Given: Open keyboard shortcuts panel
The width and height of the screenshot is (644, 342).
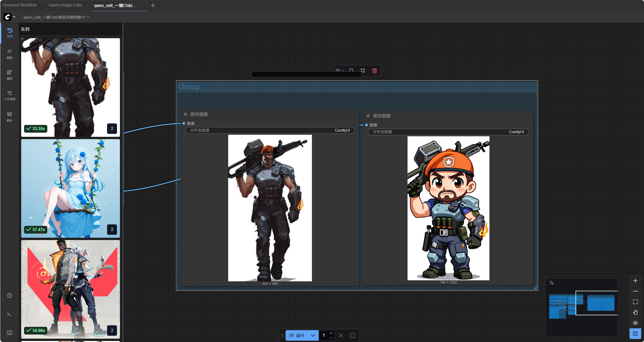Looking at the screenshot, I should 10,332.
